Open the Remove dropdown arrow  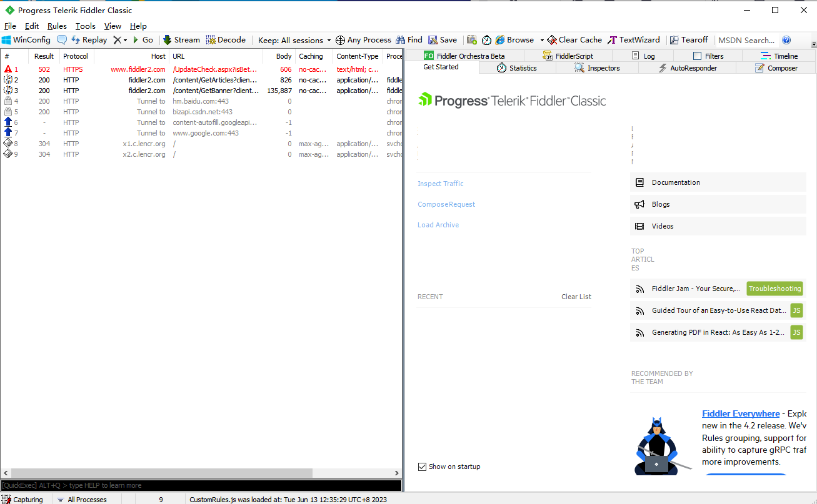click(x=125, y=40)
